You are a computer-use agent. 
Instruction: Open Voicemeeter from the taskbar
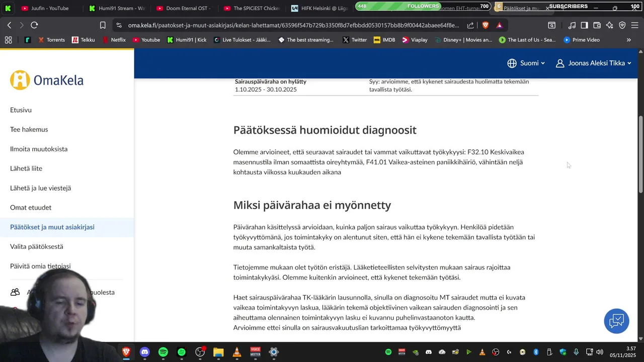pyautogui.click(x=255, y=352)
